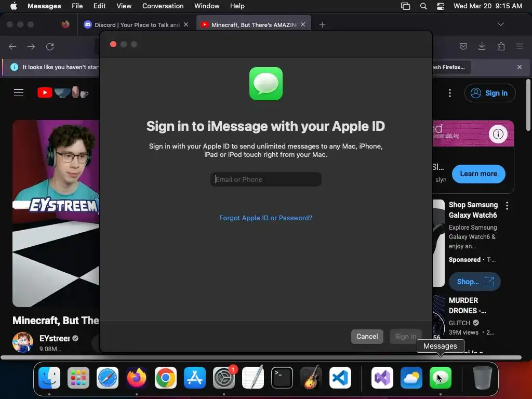532x399 pixels.
Task: Click the ad info icon
Action: point(498,134)
